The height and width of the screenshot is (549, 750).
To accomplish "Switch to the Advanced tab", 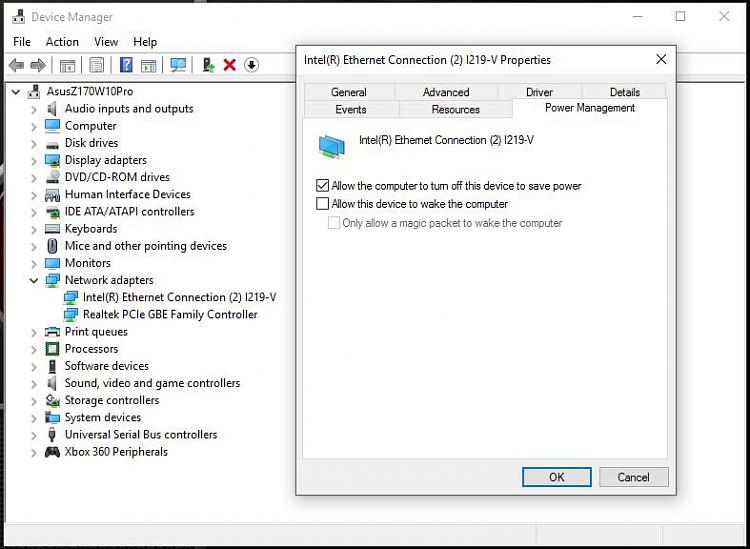I will 446,92.
